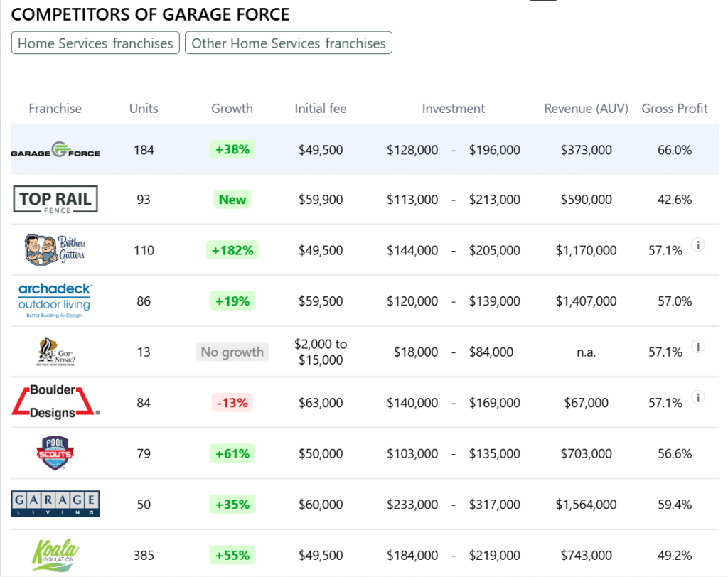This screenshot has width=728, height=577.
Task: Open the Boulder Designs logo
Action: (x=55, y=402)
